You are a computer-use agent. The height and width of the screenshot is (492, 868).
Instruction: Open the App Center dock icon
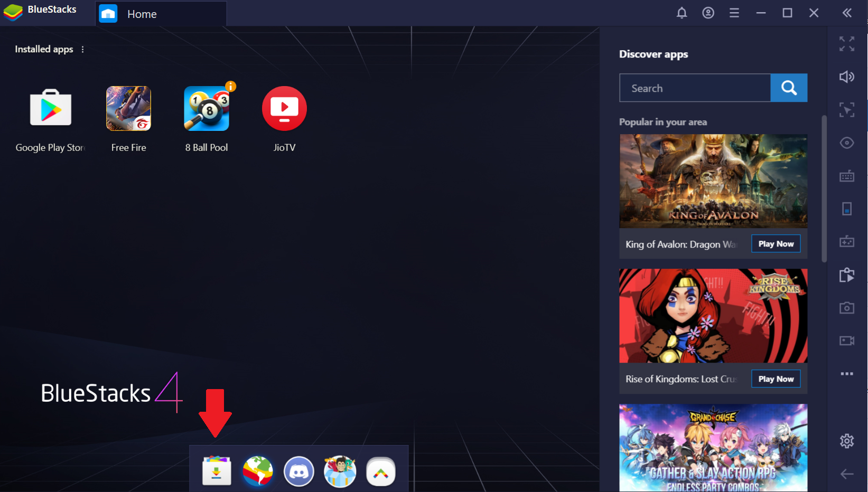[217, 470]
